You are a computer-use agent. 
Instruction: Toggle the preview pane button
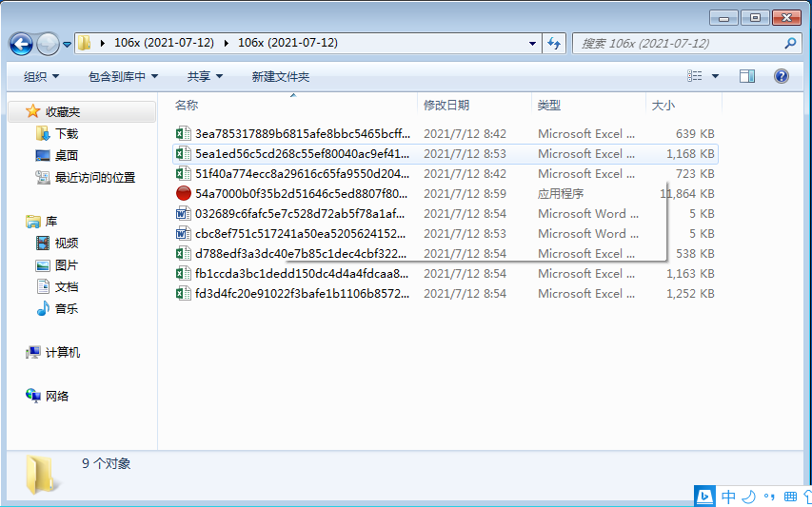747,76
